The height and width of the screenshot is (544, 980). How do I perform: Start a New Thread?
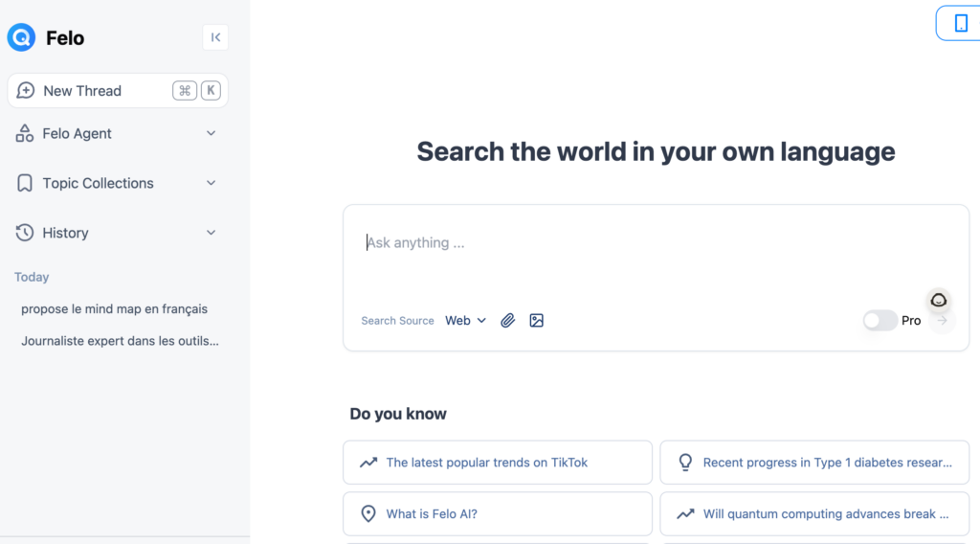118,91
